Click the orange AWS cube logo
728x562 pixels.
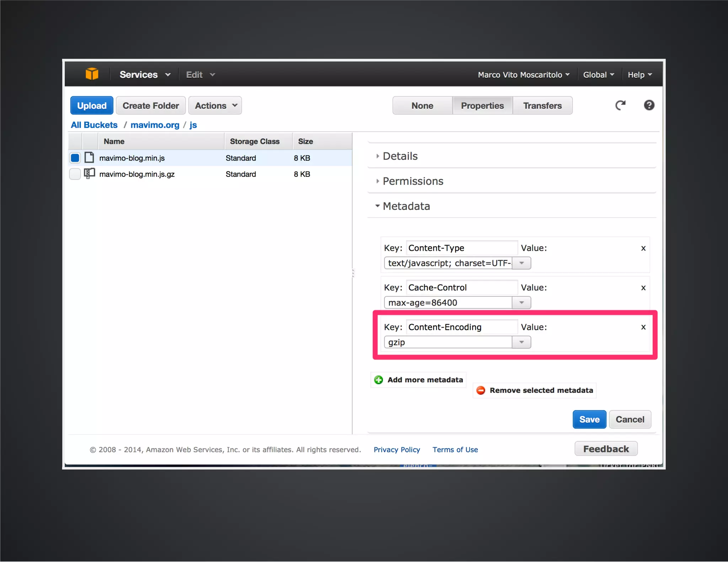tap(92, 74)
